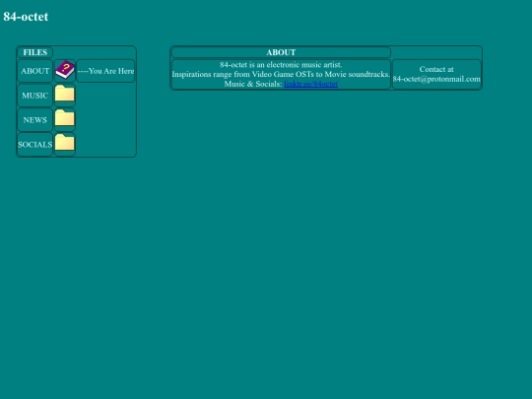This screenshot has width=532, height=399.
Task: Open the NEWS folder icon
Action: (x=65, y=117)
